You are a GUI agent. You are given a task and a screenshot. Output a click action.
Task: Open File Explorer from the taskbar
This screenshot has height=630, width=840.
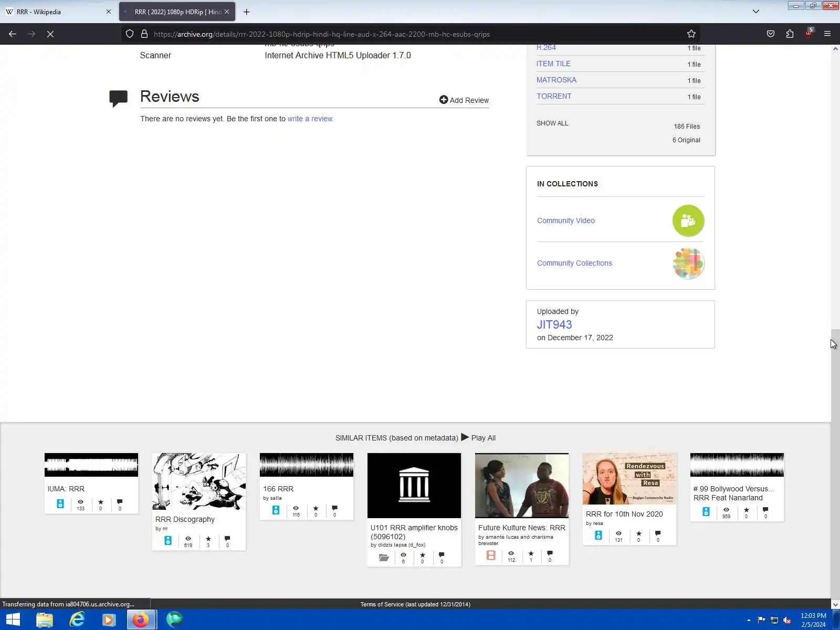coord(45,619)
